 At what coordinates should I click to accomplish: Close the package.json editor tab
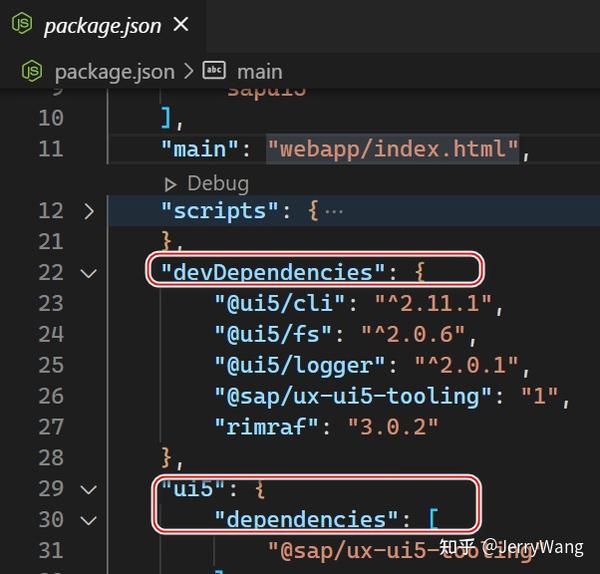point(181,24)
